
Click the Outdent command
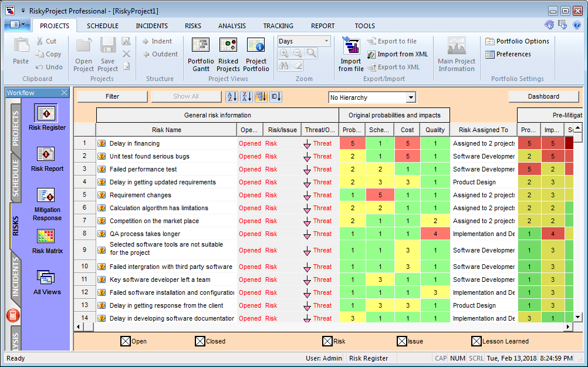coord(160,55)
